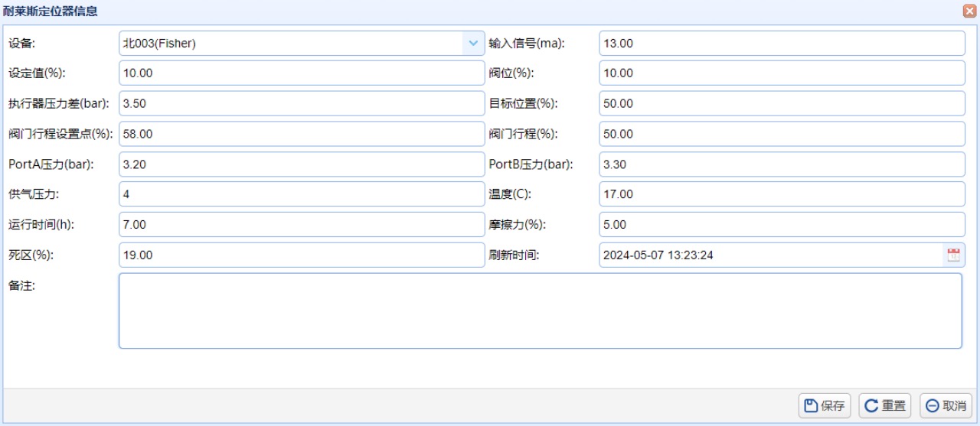Click the 执行器压力差(bar) field
Viewport: 980px width, 426px height.
302,104
